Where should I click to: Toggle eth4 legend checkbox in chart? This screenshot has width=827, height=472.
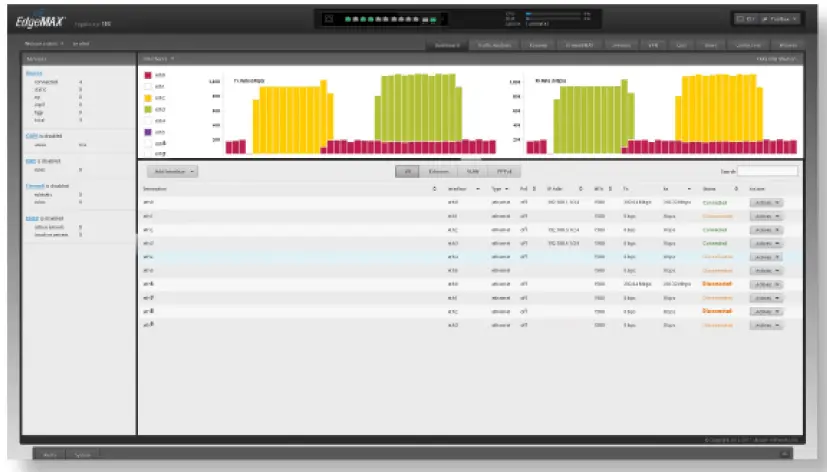(x=148, y=121)
